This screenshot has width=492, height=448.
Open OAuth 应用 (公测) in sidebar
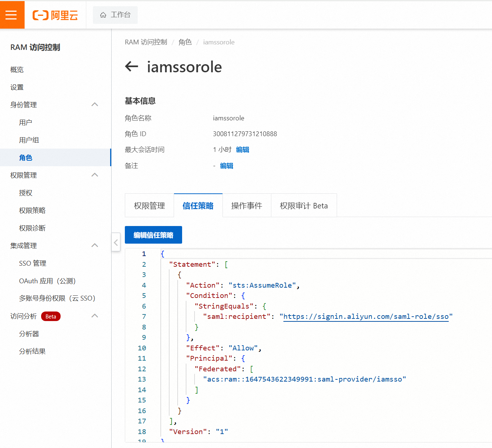[x=47, y=281]
